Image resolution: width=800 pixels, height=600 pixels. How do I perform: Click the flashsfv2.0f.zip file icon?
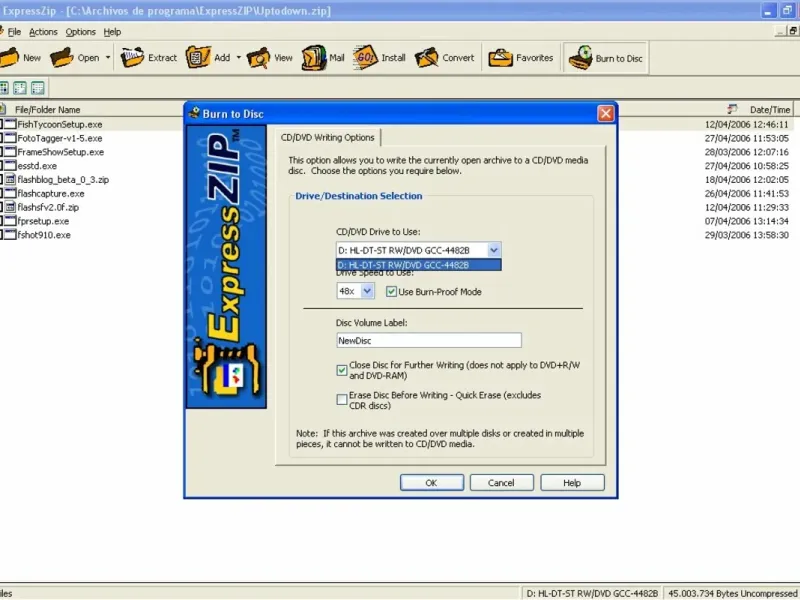tap(10, 207)
